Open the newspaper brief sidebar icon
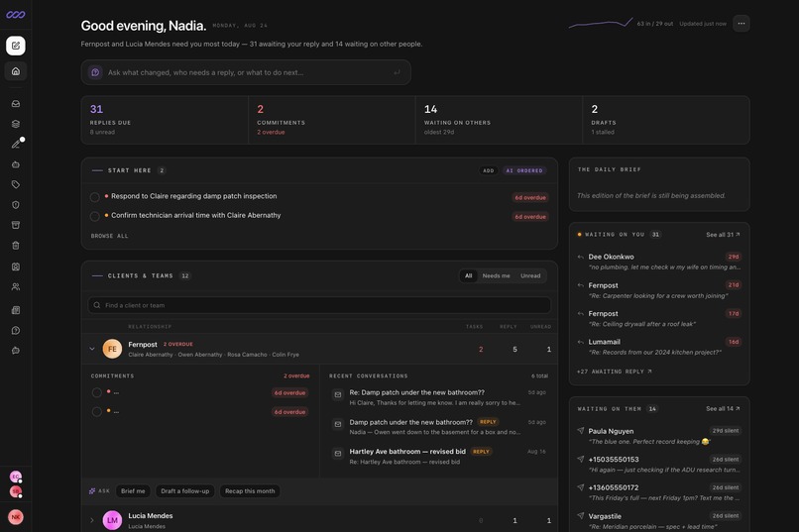Screen dimensions: 799x532 pyautogui.click(x=16, y=310)
